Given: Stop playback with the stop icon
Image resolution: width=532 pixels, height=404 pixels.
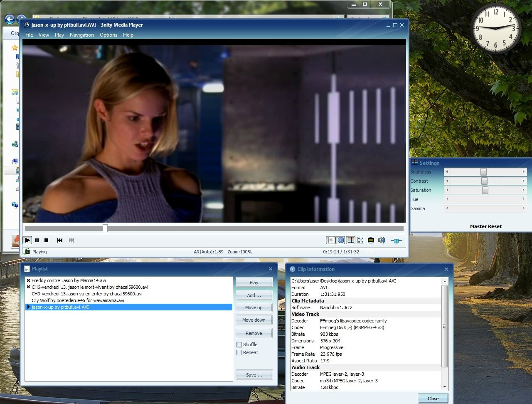Looking at the screenshot, I should (47, 240).
